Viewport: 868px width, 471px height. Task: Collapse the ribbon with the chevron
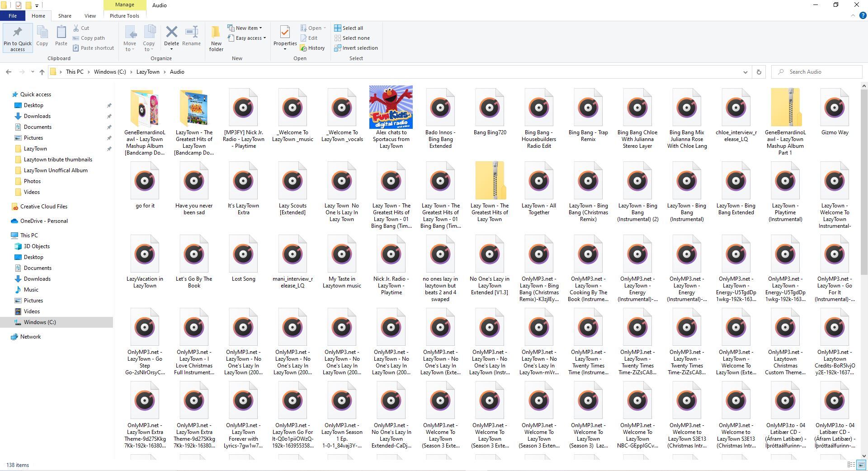(x=853, y=16)
